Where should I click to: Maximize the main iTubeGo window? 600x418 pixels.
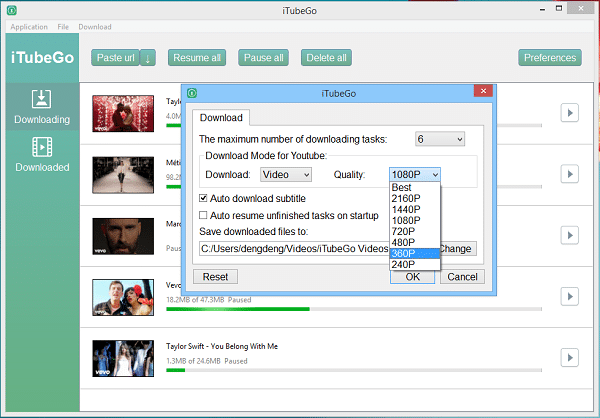click(x=559, y=8)
